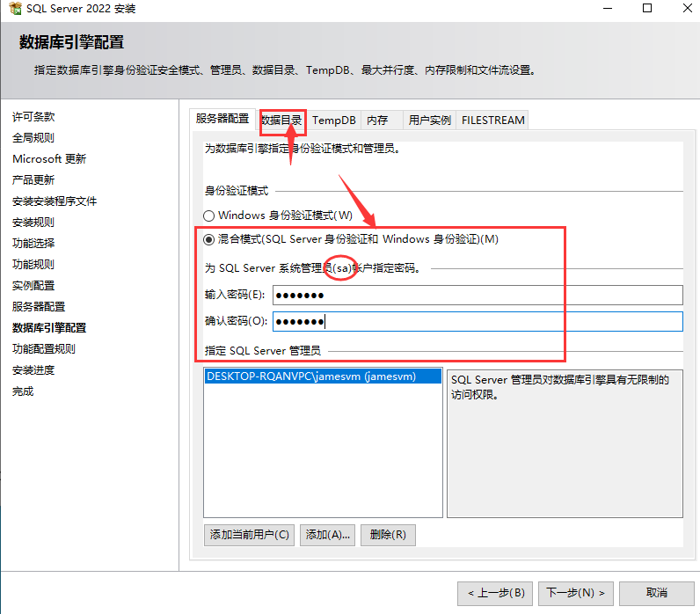Proceed with 下一步(N) button

tap(576, 594)
